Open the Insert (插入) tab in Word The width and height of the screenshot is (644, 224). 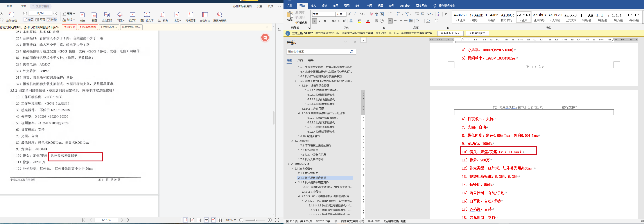click(x=313, y=5)
